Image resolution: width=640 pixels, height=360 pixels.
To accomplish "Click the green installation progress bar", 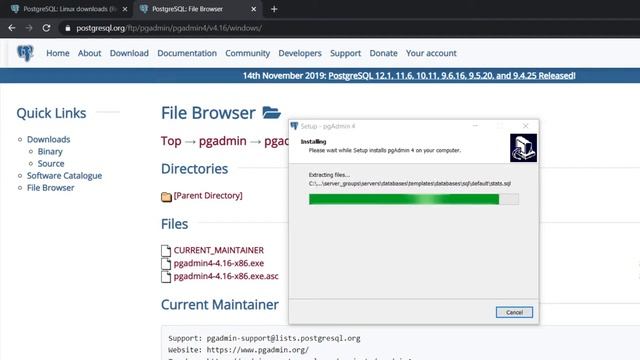I will [414, 199].
